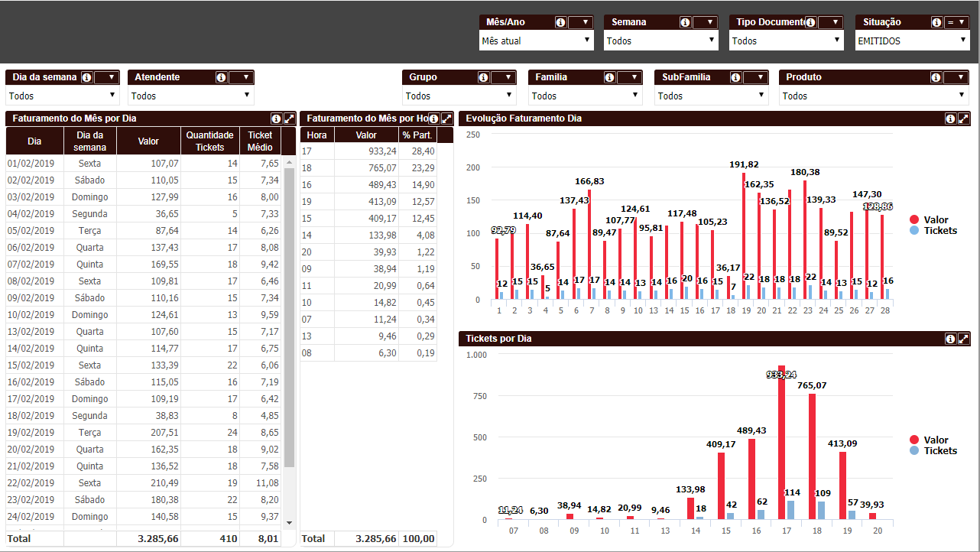Click the "=" operator icon beside the Situação filter

pyautogui.click(x=949, y=21)
